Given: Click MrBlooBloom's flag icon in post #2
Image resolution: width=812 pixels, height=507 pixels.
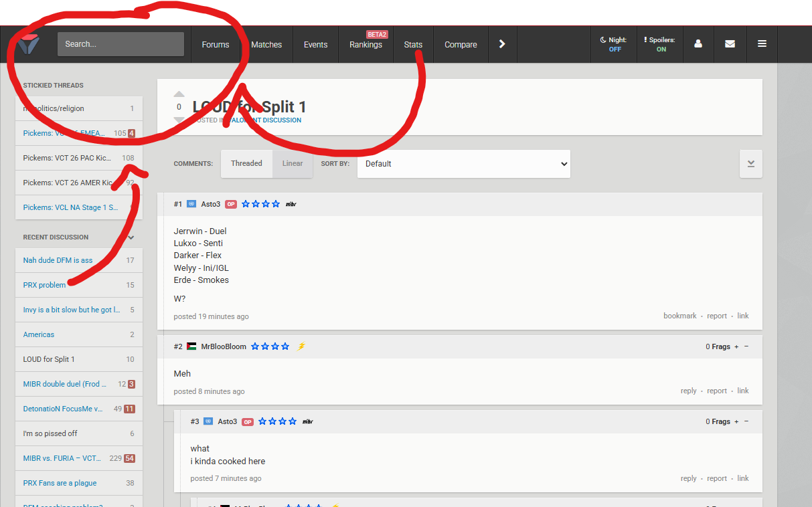Looking at the screenshot, I should point(191,346).
